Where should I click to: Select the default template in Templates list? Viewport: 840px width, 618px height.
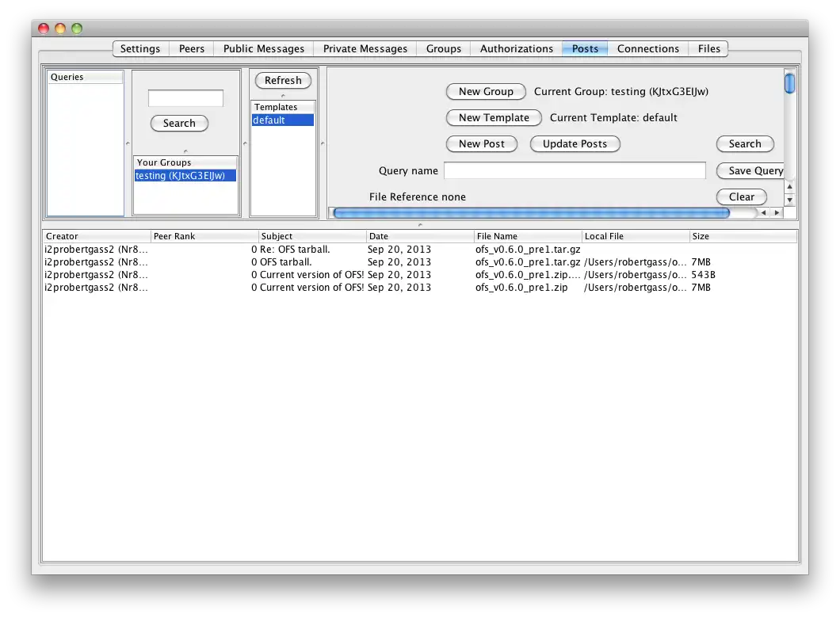(283, 120)
